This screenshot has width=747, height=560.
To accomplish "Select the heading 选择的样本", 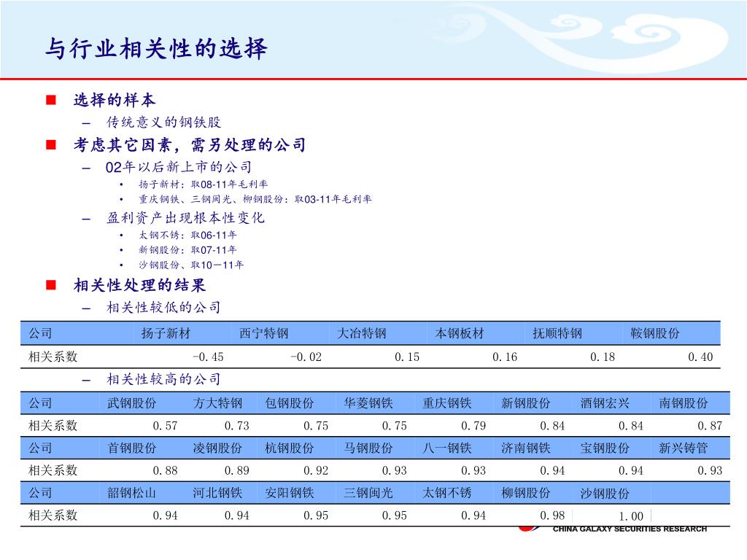I will click(115, 100).
